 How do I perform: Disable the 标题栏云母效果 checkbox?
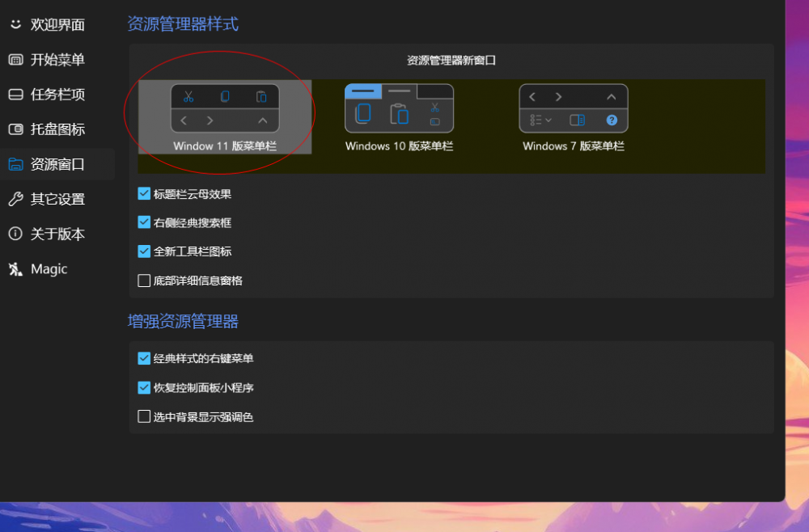pos(145,194)
